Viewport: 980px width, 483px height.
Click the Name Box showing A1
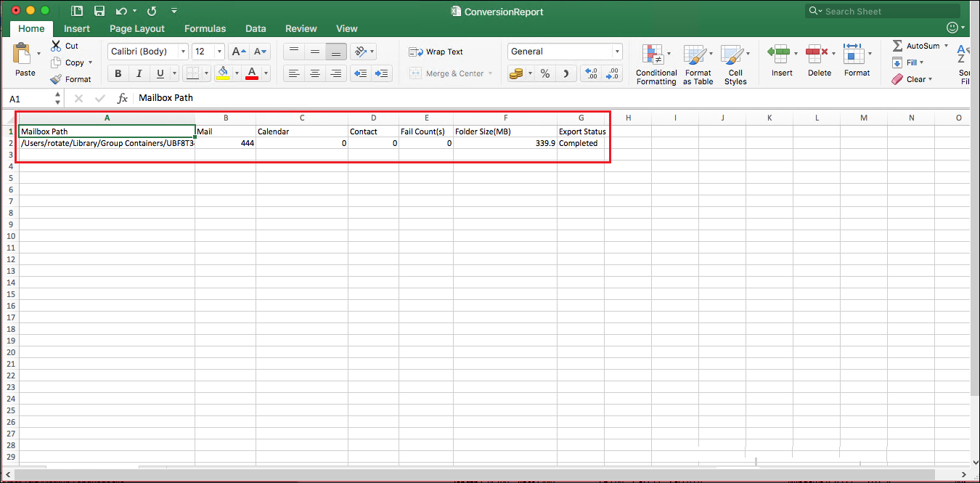pos(35,98)
